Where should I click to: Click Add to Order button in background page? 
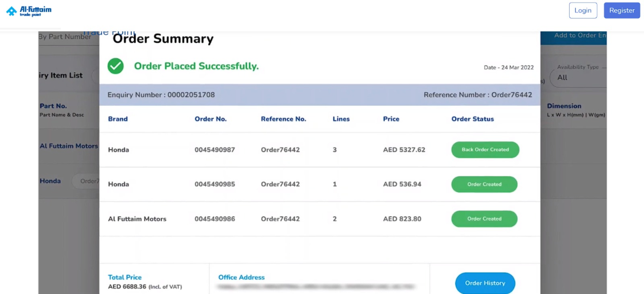tap(574, 36)
